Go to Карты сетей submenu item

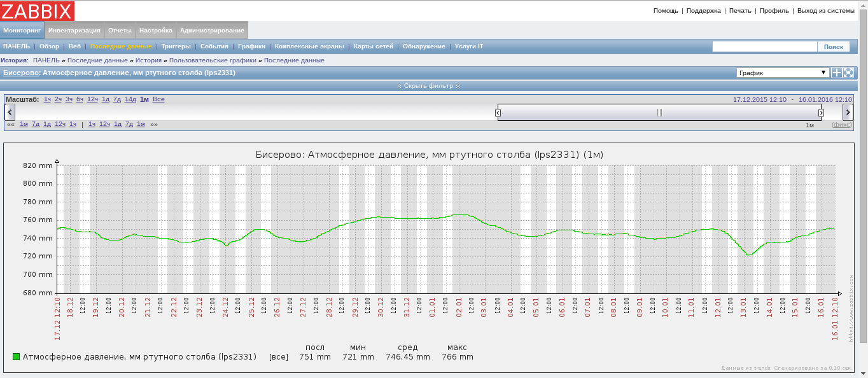pyautogui.click(x=373, y=46)
